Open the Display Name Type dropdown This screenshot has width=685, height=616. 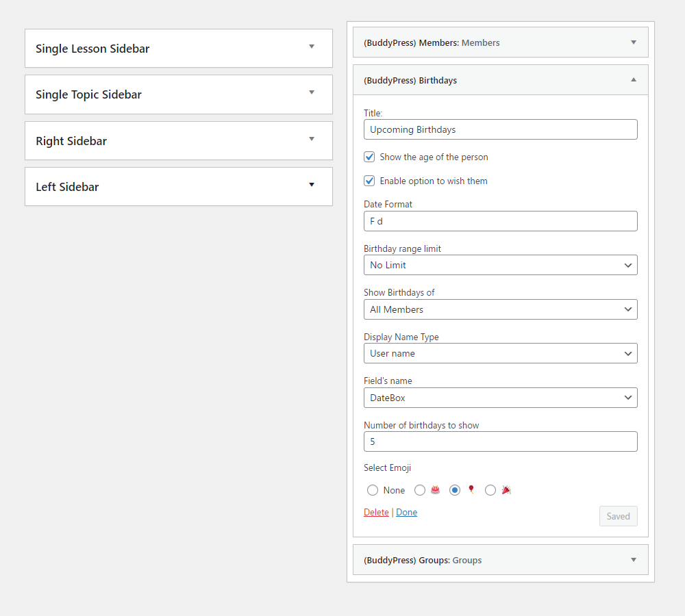[500, 353]
